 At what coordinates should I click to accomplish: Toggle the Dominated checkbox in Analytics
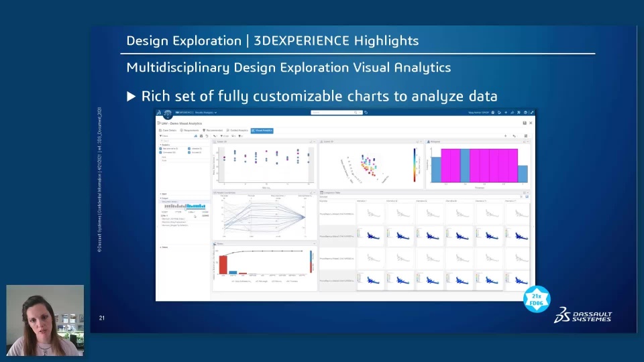160,152
